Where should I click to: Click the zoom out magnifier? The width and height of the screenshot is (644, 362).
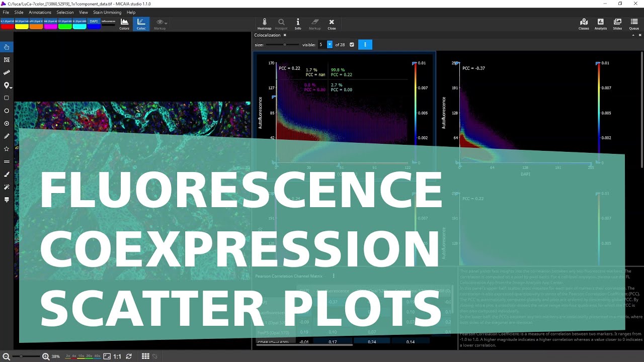[6, 356]
